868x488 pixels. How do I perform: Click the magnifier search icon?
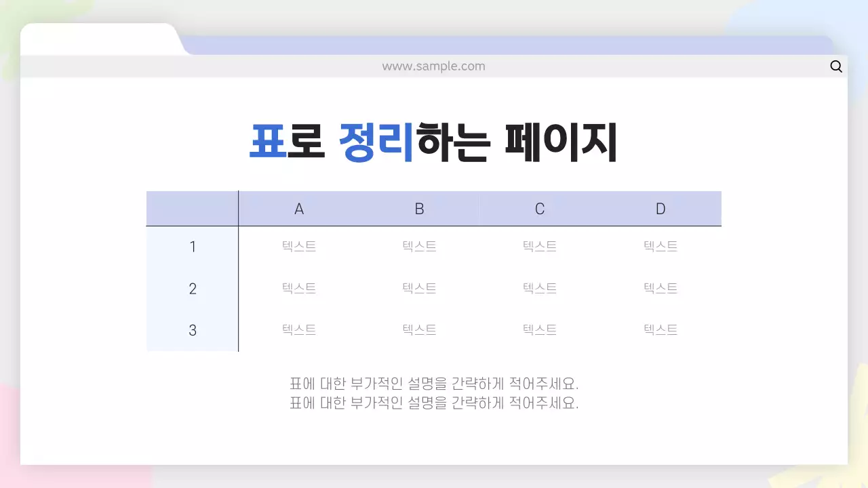pos(836,66)
